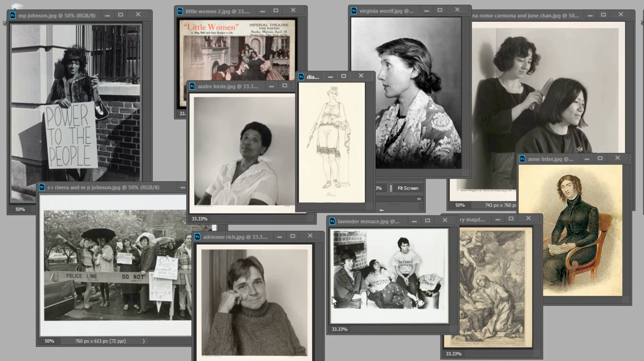Click the 50% zoom field in mp johnson window

tap(20, 209)
